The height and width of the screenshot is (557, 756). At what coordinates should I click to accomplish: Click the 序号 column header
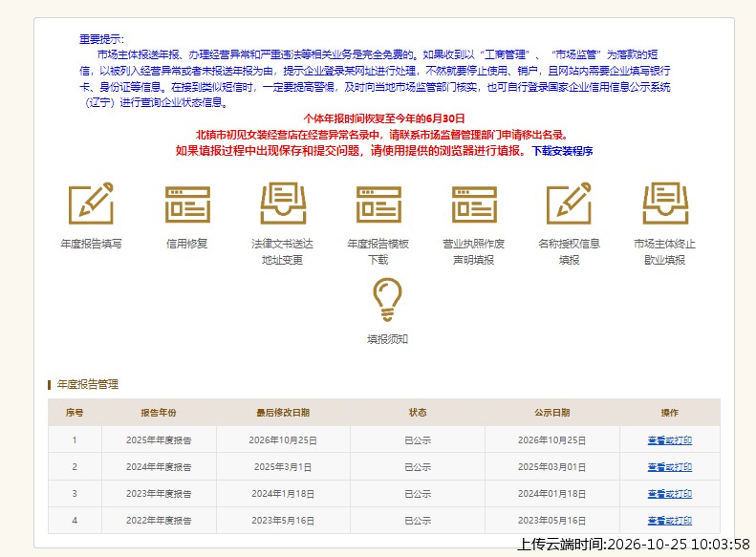point(75,413)
